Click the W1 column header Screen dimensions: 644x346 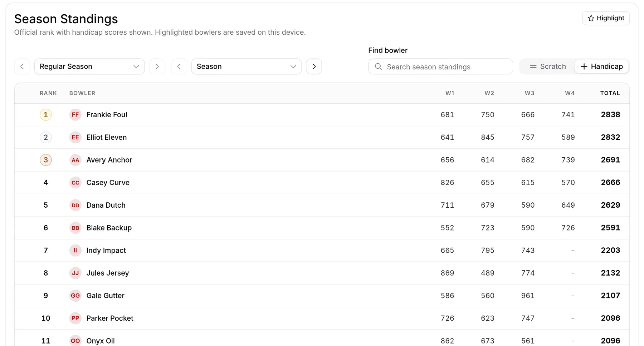(450, 93)
